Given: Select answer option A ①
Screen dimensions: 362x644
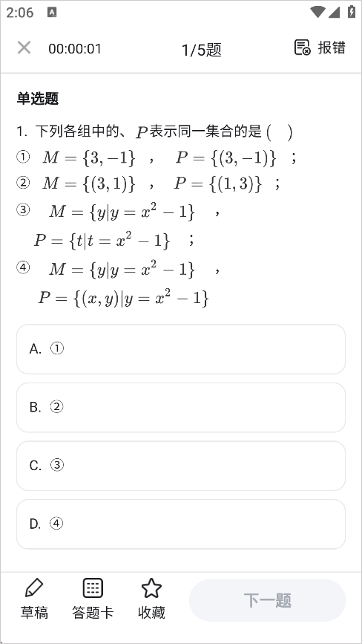Looking at the screenshot, I should point(181,349).
